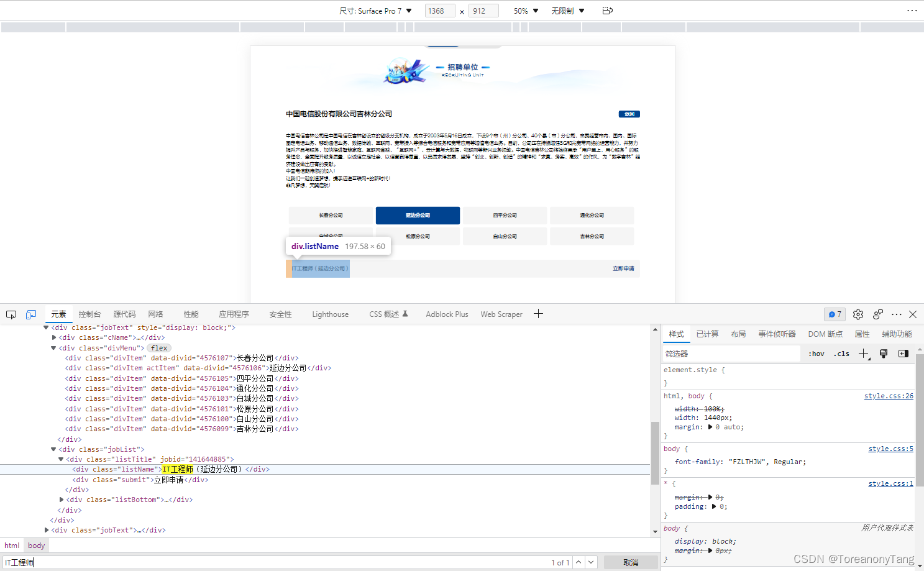
Task: Expand the margin shorthand in html, body rule
Action: click(710, 427)
